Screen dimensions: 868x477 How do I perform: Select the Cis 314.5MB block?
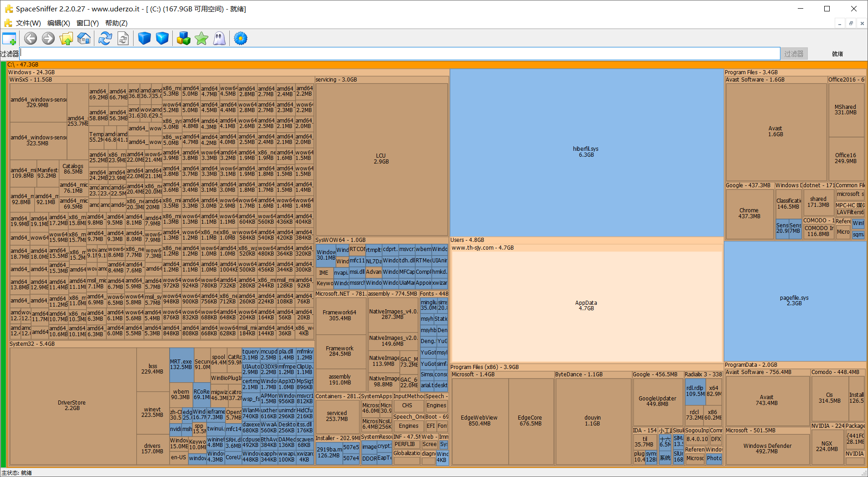click(830, 398)
